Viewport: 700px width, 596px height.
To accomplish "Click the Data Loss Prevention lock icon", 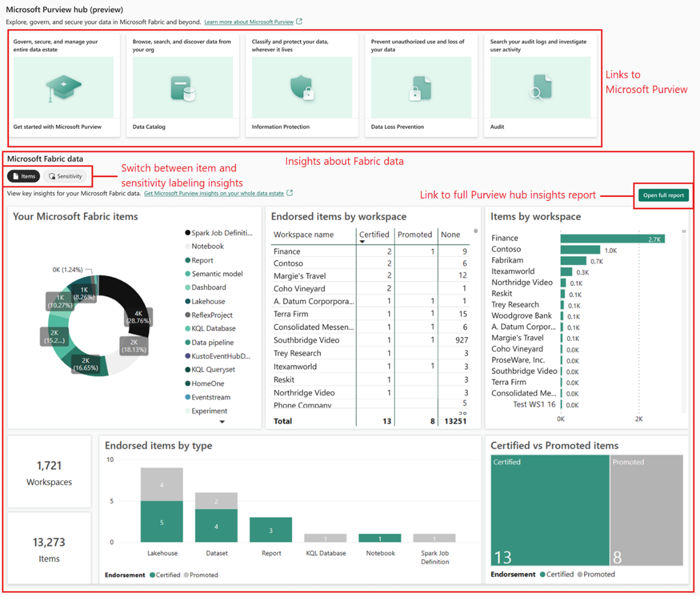I will (x=420, y=88).
